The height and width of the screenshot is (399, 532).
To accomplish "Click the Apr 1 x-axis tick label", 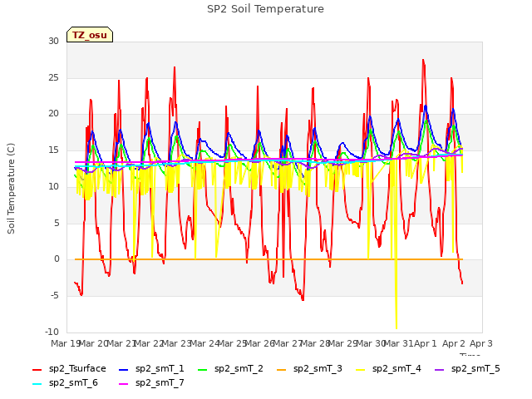I will coord(426,343).
